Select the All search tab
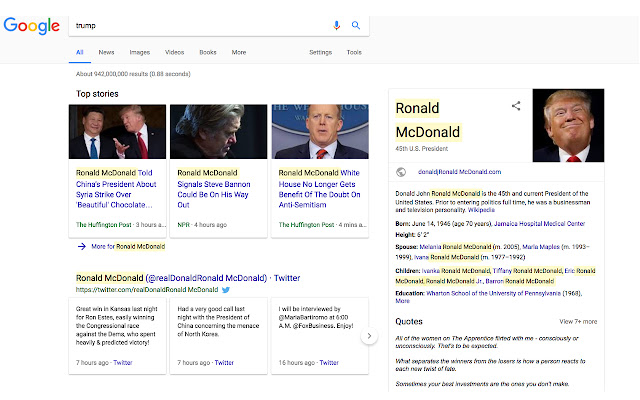Viewport: 640px width, 400px height. click(80, 52)
